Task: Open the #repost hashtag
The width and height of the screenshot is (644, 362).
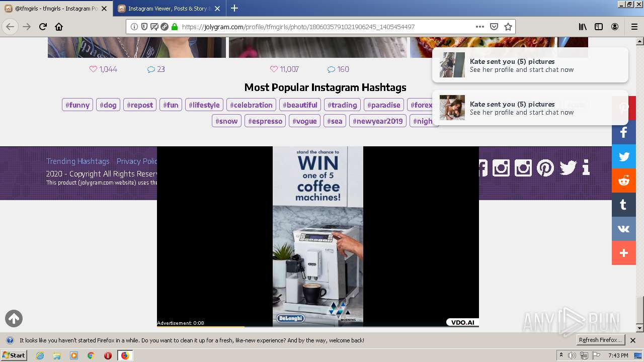Action: [140, 105]
